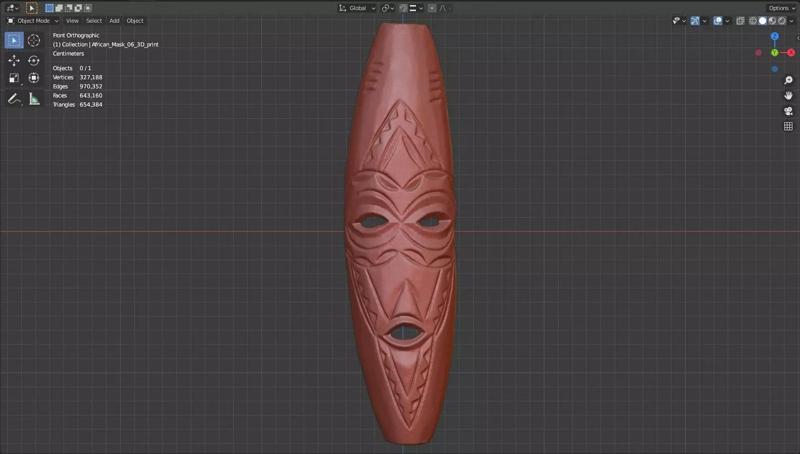Open the Object menu
Image resolution: width=800 pixels, height=454 pixels.
point(135,21)
